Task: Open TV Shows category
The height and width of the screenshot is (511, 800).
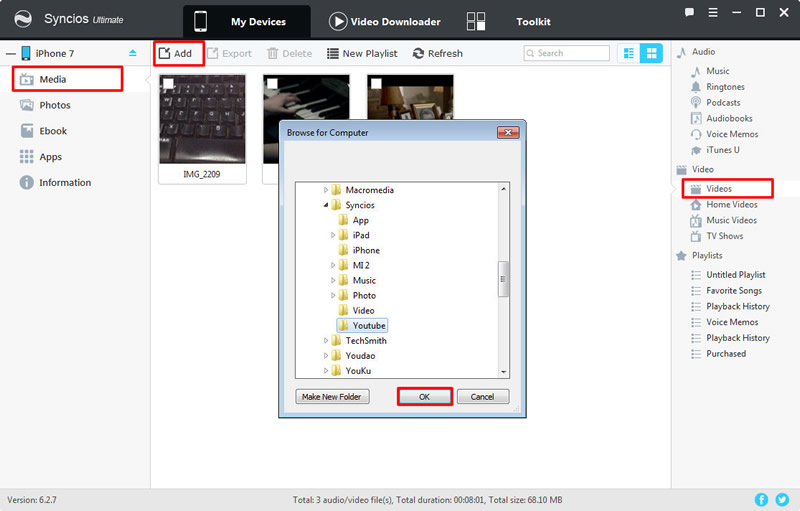Action: click(x=724, y=236)
